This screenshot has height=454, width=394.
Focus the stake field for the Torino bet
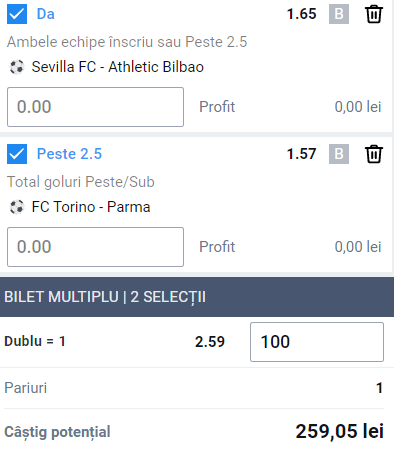point(95,247)
